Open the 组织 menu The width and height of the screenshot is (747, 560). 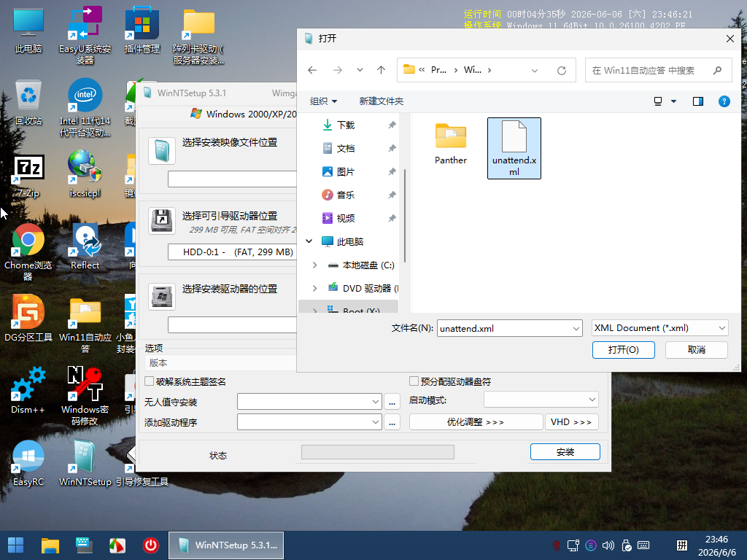click(x=323, y=101)
